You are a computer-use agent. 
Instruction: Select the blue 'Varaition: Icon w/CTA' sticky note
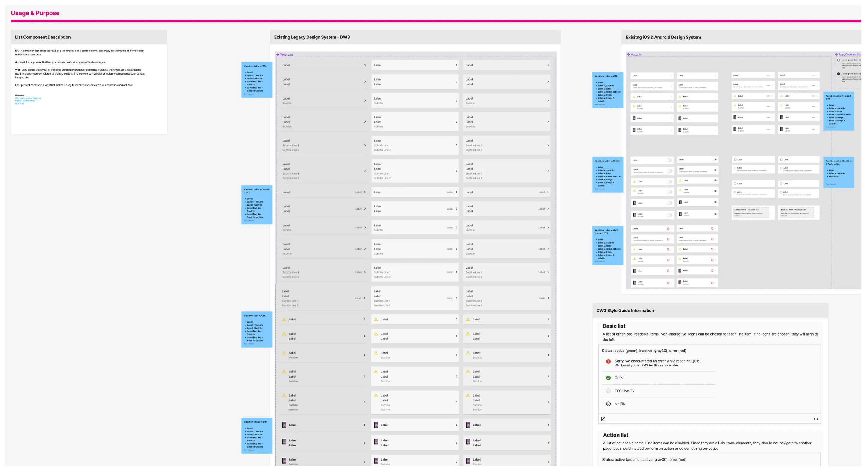(256, 330)
